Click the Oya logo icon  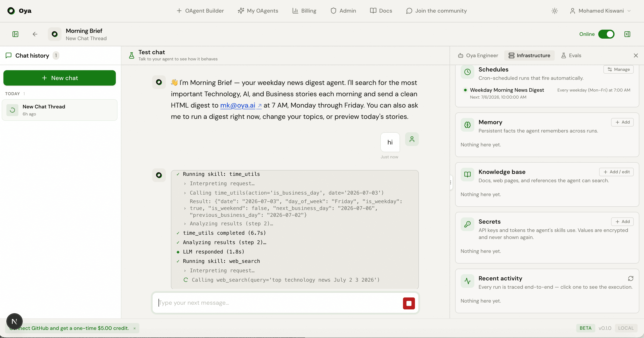click(x=11, y=11)
